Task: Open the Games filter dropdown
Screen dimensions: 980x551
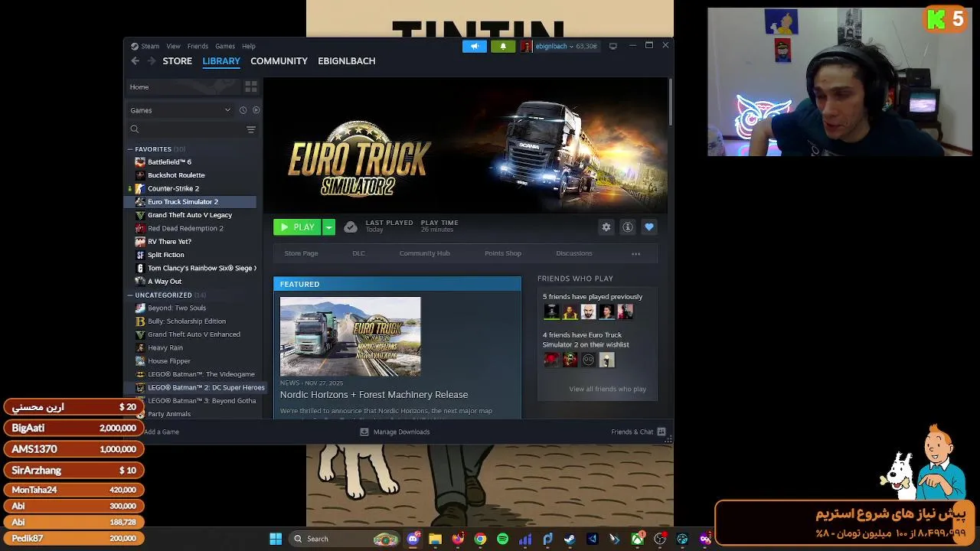Action: (181, 110)
